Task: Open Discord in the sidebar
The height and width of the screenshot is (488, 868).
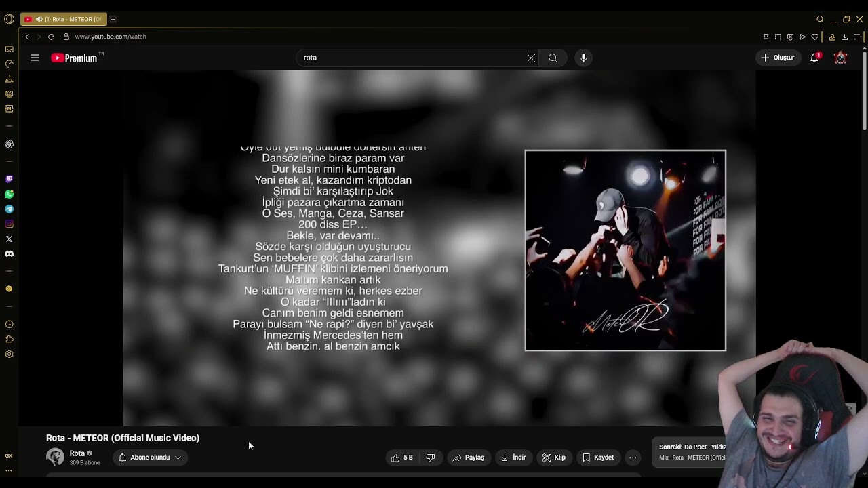Action: (9, 253)
